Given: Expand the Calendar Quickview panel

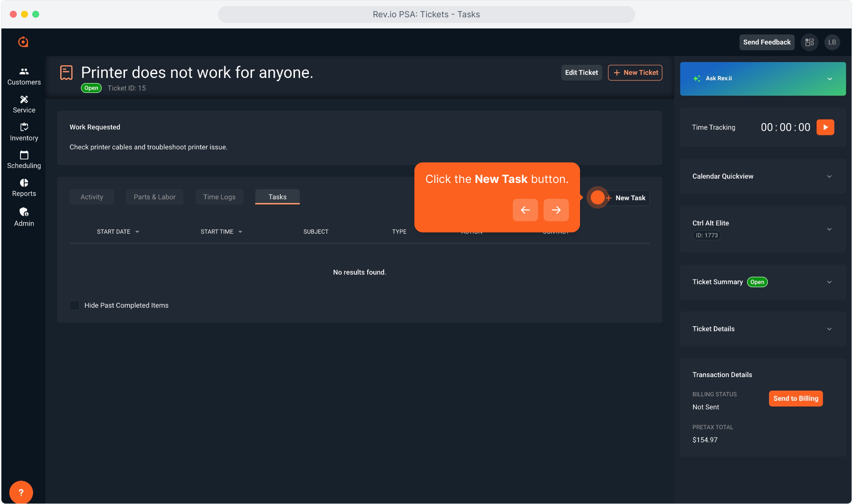Looking at the screenshot, I should [x=829, y=176].
